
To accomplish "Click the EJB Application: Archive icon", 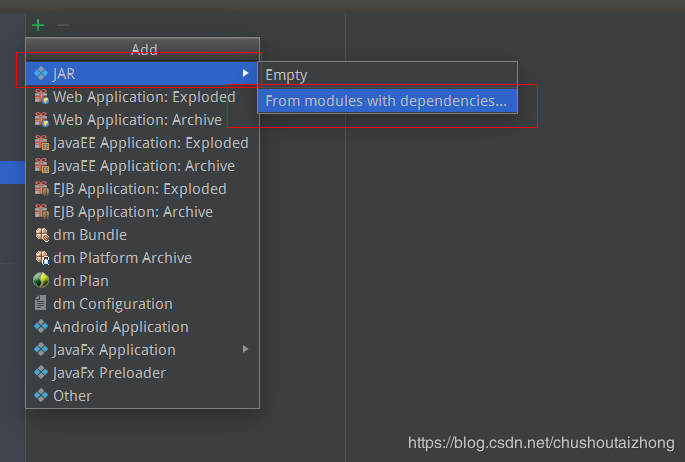I will point(41,212).
